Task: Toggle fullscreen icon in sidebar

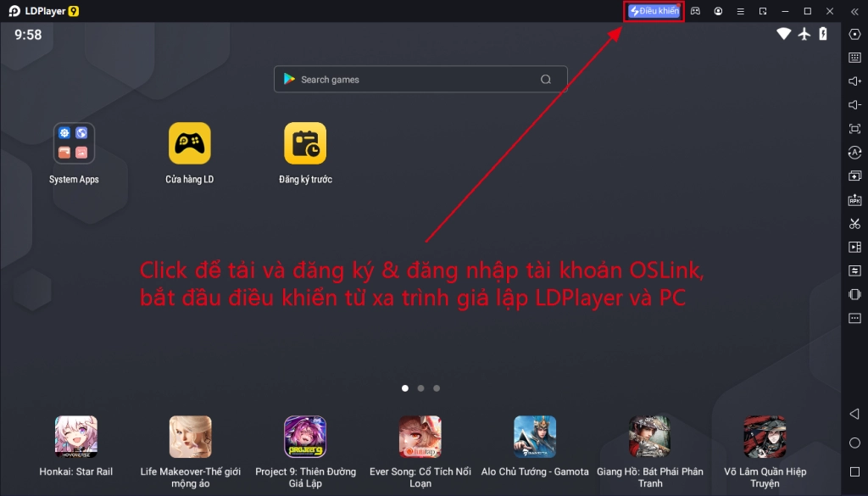Action: click(x=854, y=128)
